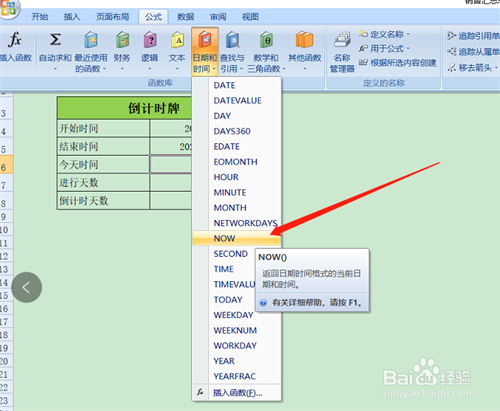Choose DATEVALUE from the function list
The width and height of the screenshot is (500, 411).
pos(237,101)
